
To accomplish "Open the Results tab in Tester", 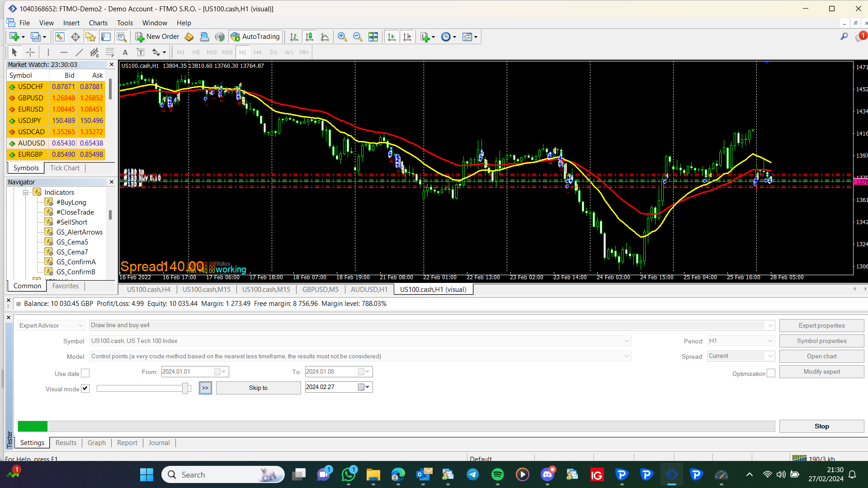I will tap(66, 443).
